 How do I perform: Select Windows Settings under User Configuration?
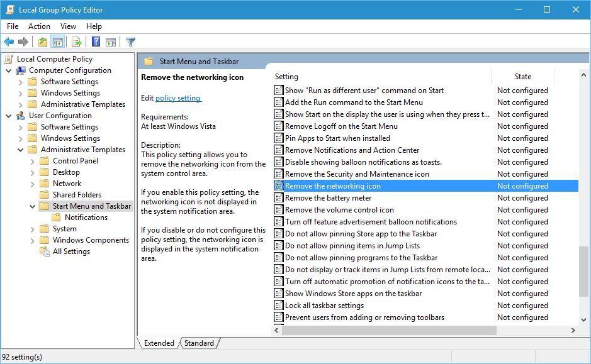pyautogui.click(x=70, y=138)
